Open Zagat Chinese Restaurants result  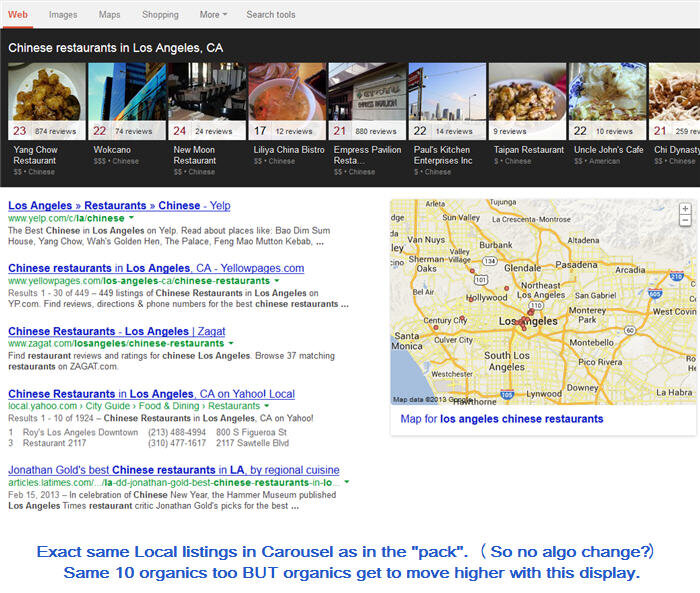(117, 331)
